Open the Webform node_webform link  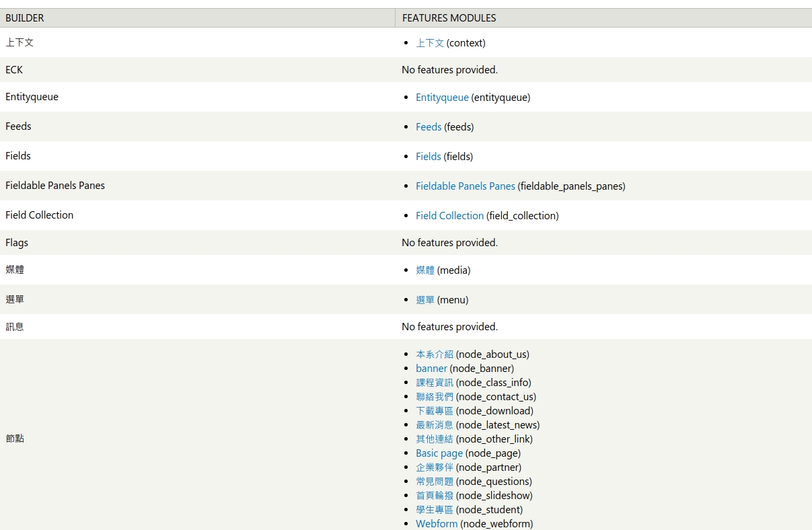(x=437, y=524)
